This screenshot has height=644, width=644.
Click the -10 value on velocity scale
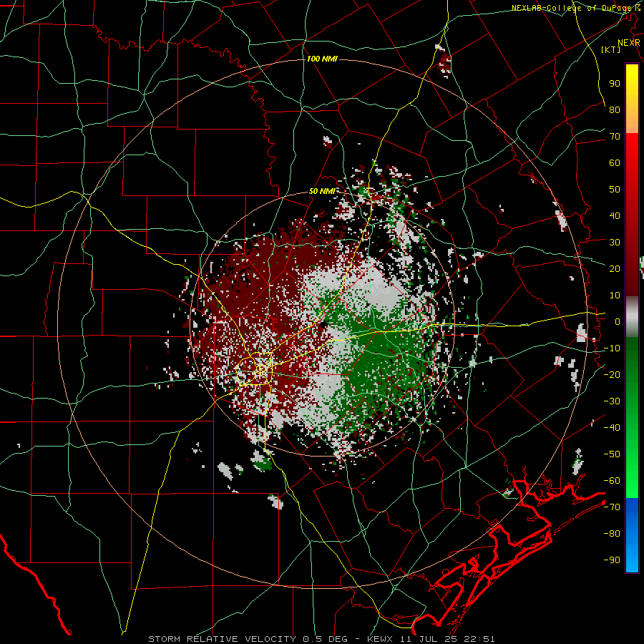pos(612,348)
